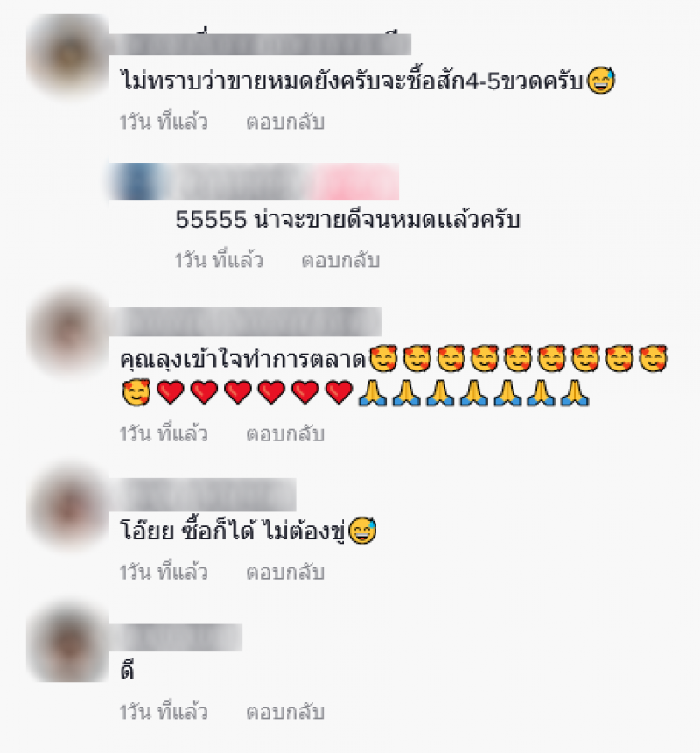The width and height of the screenshot is (700, 753).
Task: Click ตอบกลับ under the คุณลุงเข้าใจทำการตลาด comment
Action: [285, 434]
